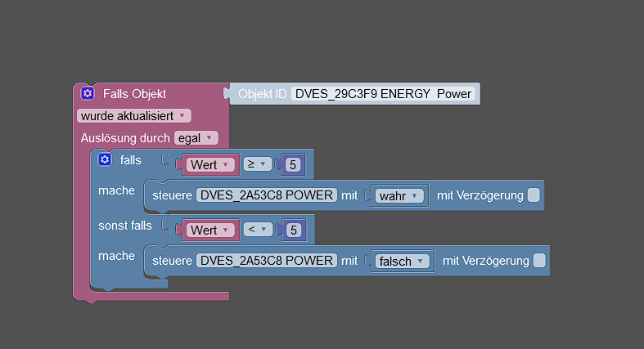This screenshot has width=644, height=349.
Task: Open the Wert dropdown in sonst falls condition
Action: pos(209,230)
